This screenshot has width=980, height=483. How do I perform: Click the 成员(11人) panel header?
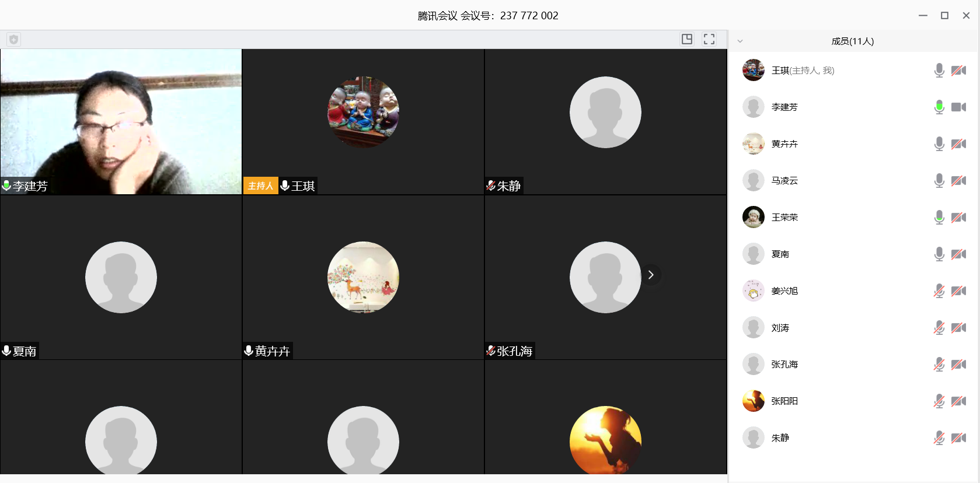pyautogui.click(x=852, y=41)
